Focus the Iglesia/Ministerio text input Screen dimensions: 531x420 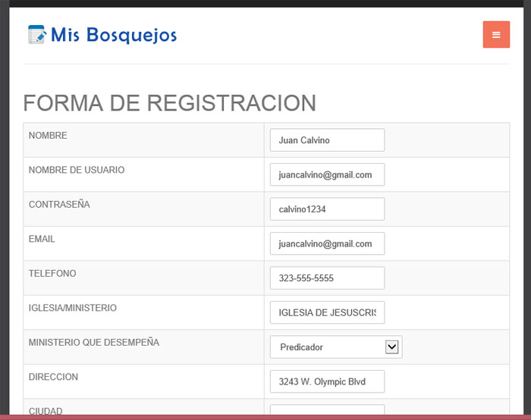click(327, 312)
